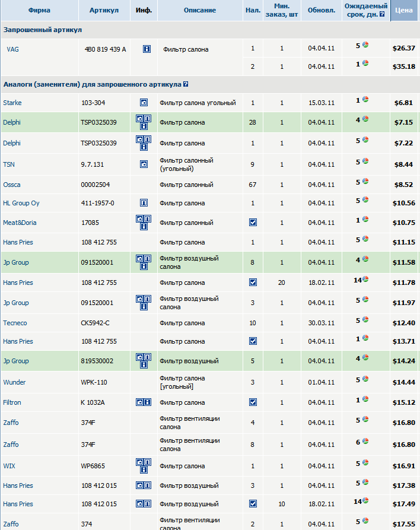The image size is (420, 530).
Task: Toggle the availability checkbox for Filtron K 1032A
Action: click(x=253, y=402)
